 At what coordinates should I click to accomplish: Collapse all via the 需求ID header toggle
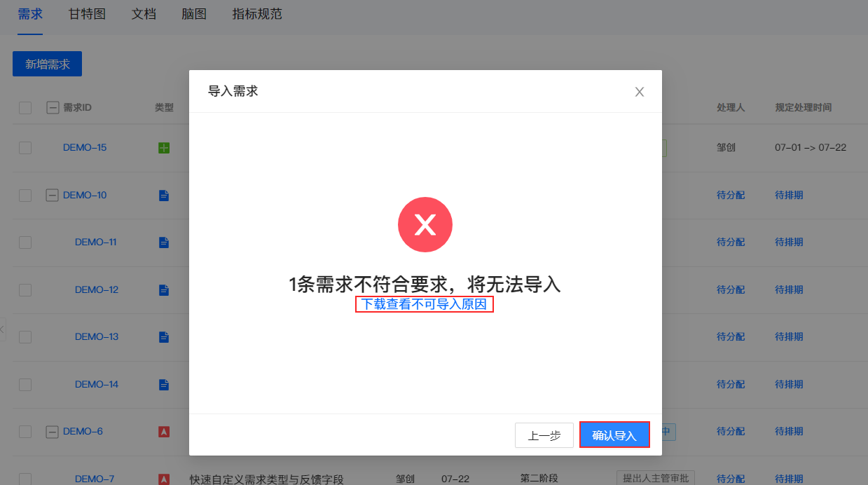[x=52, y=108]
